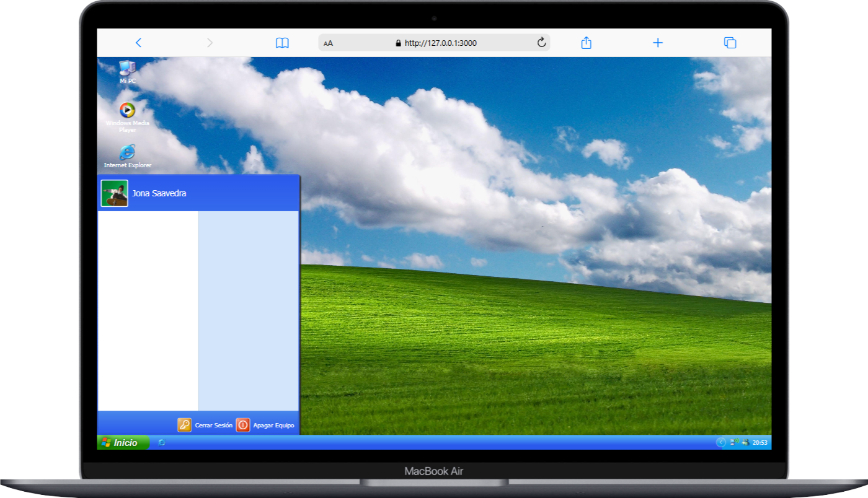Open the Mi PC desktop icon
868x498 pixels.
pyautogui.click(x=127, y=72)
